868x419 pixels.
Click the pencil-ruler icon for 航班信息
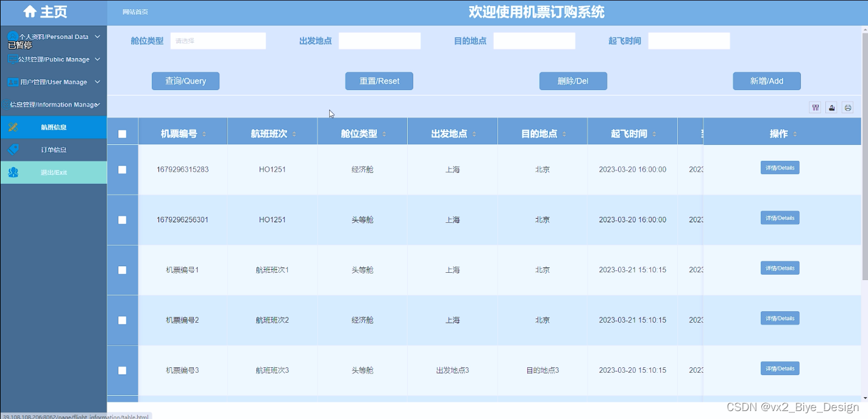pyautogui.click(x=13, y=127)
